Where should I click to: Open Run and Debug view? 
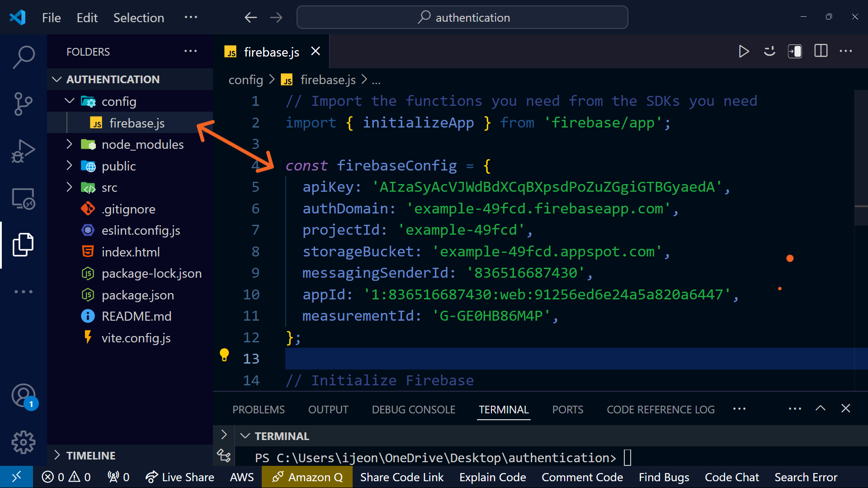pos(24,151)
